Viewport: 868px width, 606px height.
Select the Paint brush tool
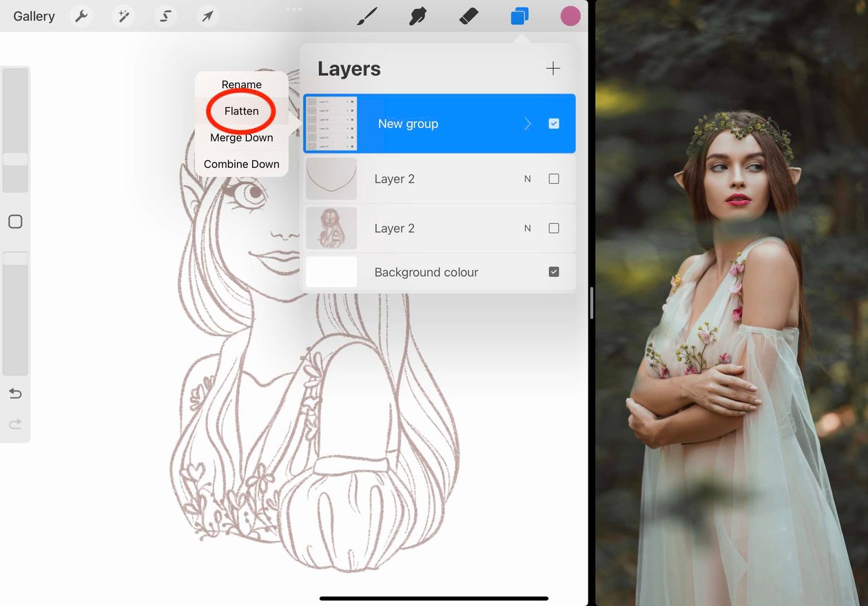pos(367,16)
